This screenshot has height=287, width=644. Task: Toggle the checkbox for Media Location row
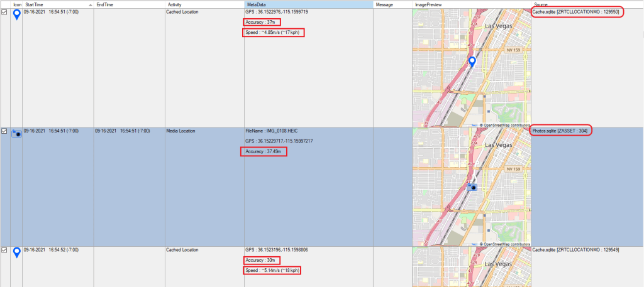coord(5,131)
